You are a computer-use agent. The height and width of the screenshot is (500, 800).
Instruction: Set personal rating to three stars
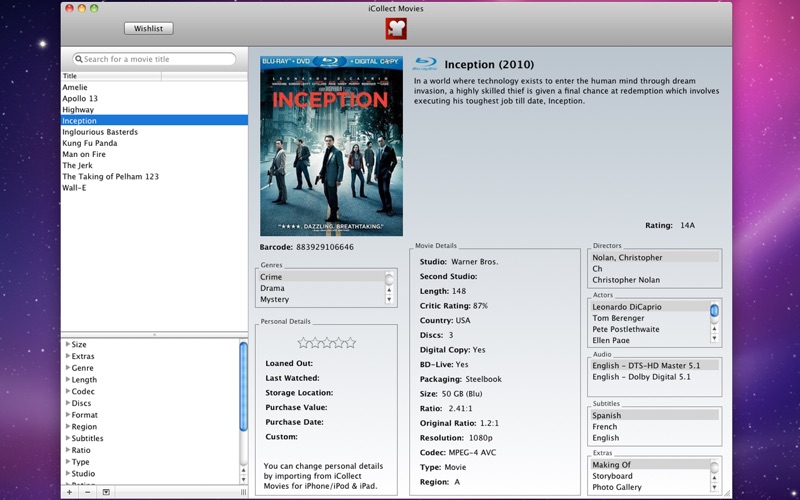click(327, 343)
